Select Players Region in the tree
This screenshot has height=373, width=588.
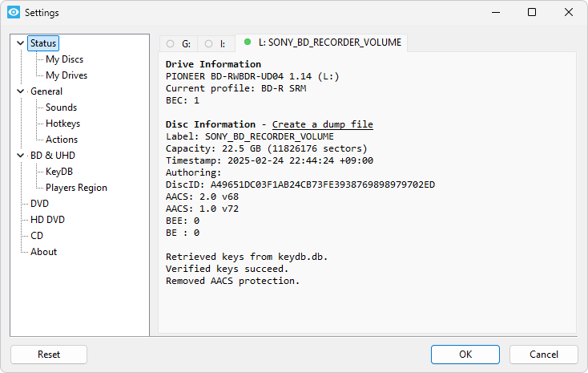point(76,188)
